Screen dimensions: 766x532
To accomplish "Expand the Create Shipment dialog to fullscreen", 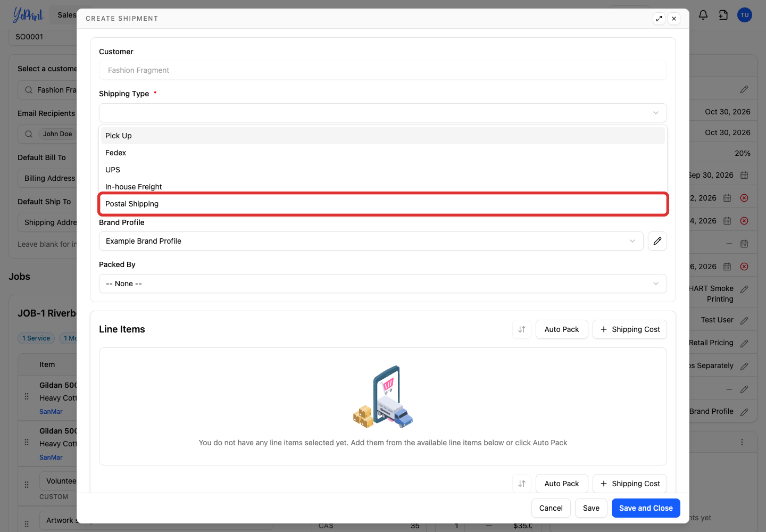I will tap(659, 19).
